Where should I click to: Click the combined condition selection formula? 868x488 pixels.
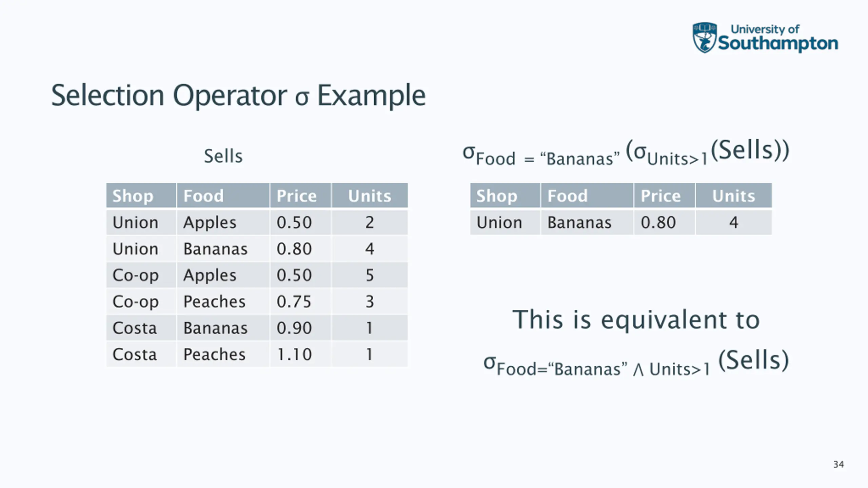click(636, 363)
